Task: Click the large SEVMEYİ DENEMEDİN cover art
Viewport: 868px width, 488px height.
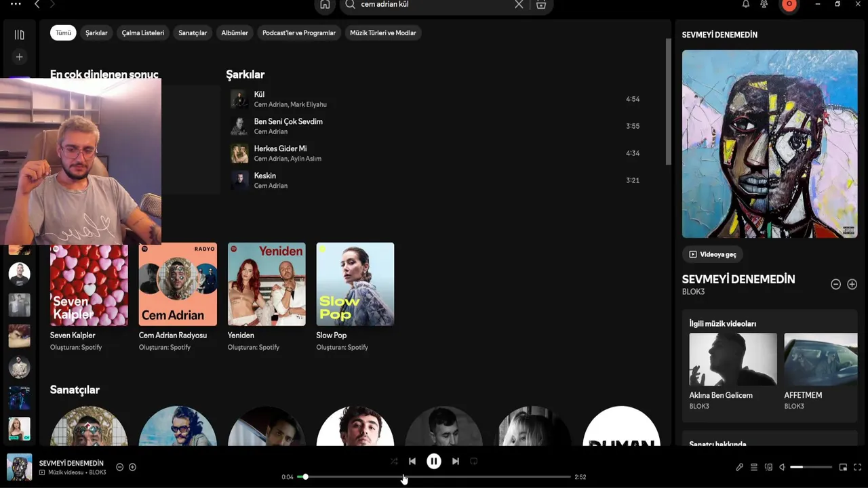Action: tap(770, 144)
